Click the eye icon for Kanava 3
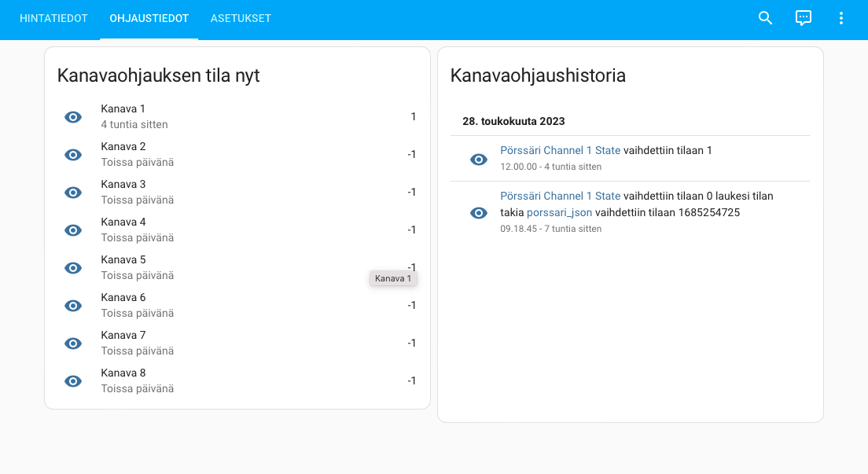 73,193
